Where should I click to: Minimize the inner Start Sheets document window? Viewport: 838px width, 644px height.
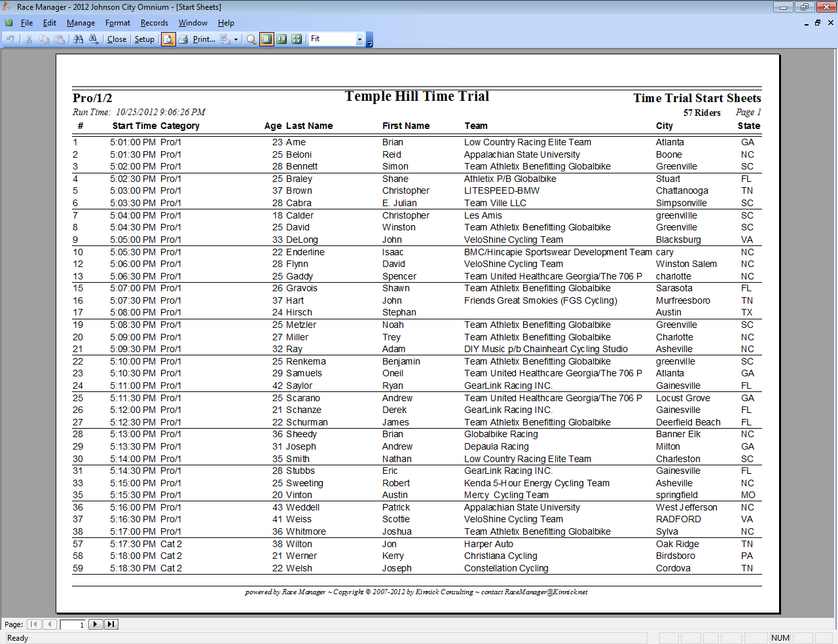(807, 23)
